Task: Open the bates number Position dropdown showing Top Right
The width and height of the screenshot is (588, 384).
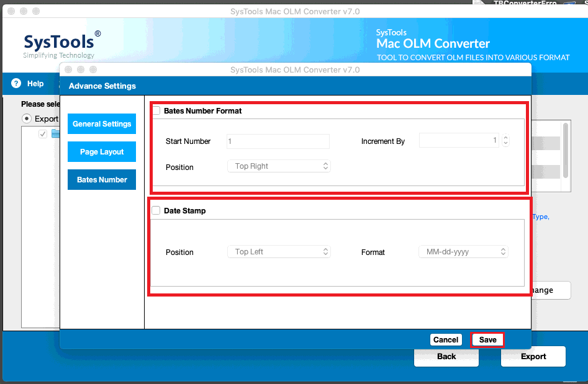Action: (x=278, y=166)
